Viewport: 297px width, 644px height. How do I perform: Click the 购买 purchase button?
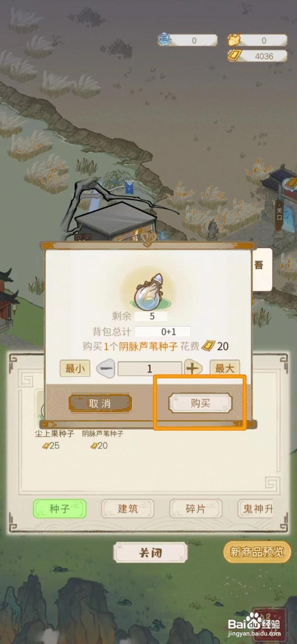[200, 403]
